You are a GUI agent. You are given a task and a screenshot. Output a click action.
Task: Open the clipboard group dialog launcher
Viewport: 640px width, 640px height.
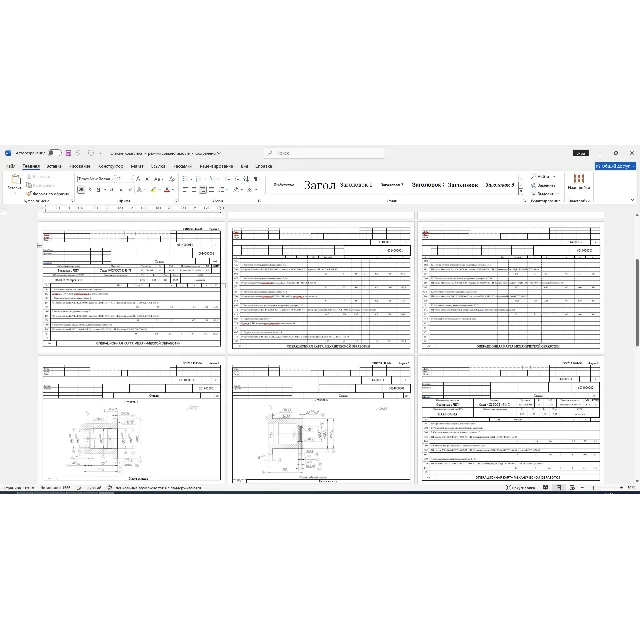click(72, 201)
